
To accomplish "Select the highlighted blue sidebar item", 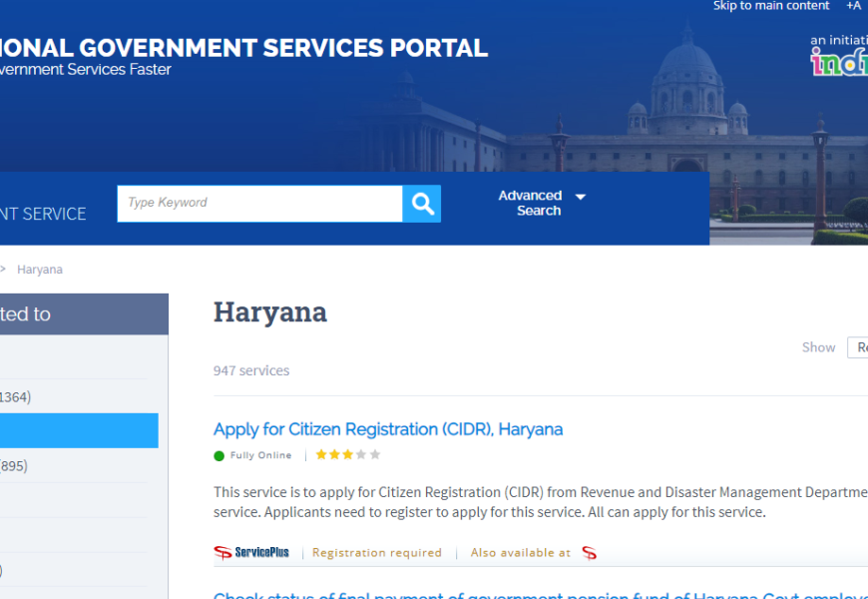I will [x=78, y=430].
